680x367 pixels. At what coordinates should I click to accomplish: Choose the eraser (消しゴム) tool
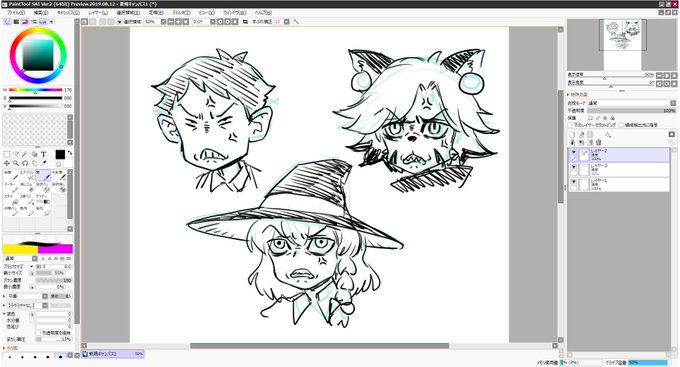point(27,187)
